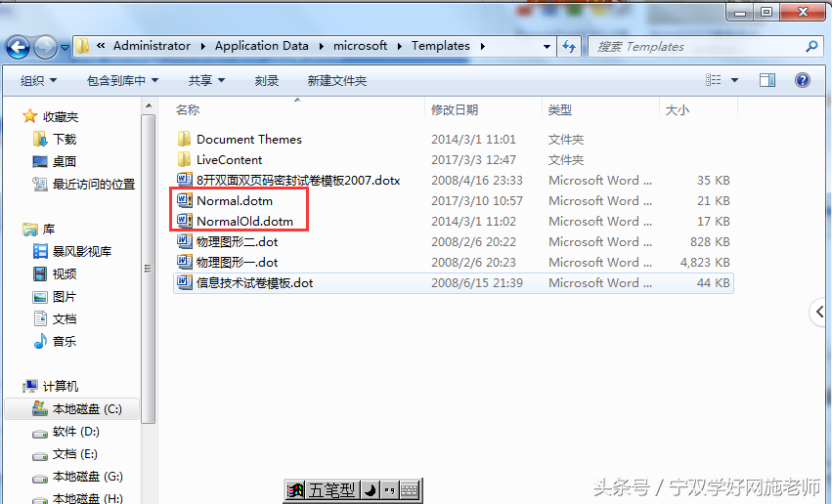Select the LiveContent folder
This screenshot has height=504, width=832.
229,159
